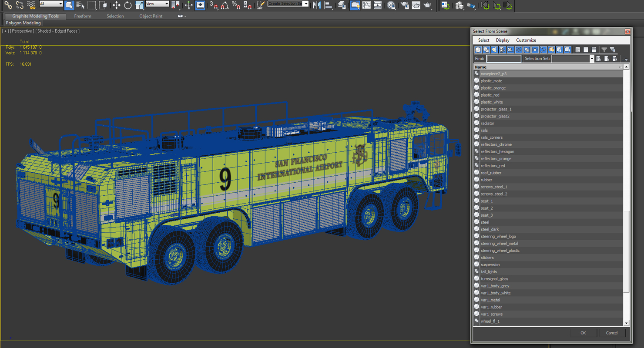The image size is (644, 348).
Task: Open the Customize menu in dialog
Action: coord(526,40)
